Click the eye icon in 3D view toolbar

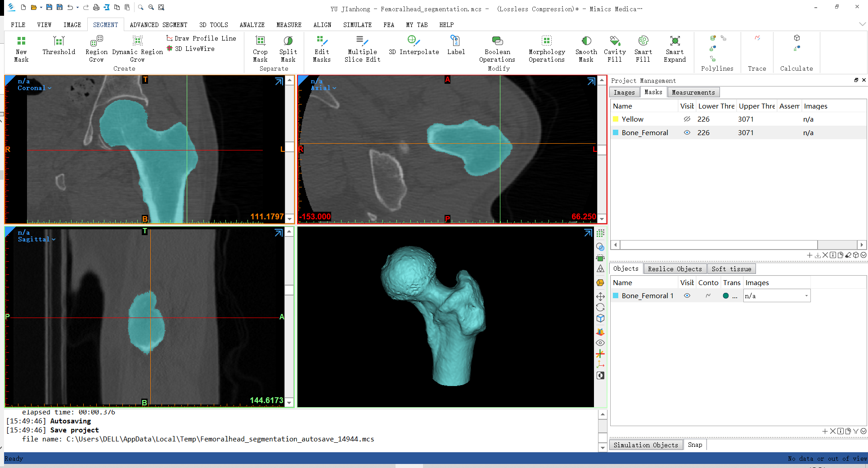600,343
